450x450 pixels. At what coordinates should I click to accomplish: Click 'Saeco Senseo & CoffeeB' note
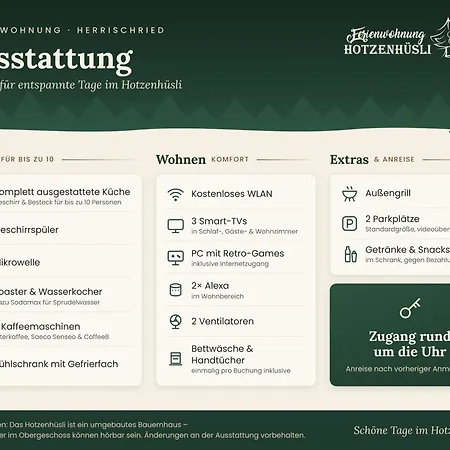70,337
